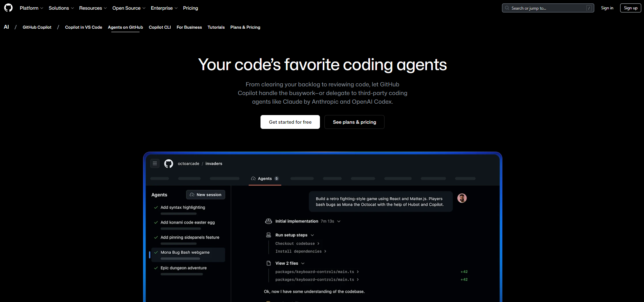Click the checkmark next to Add syntax highlighting
Image resolution: width=644 pixels, height=302 pixels.
coord(156,207)
